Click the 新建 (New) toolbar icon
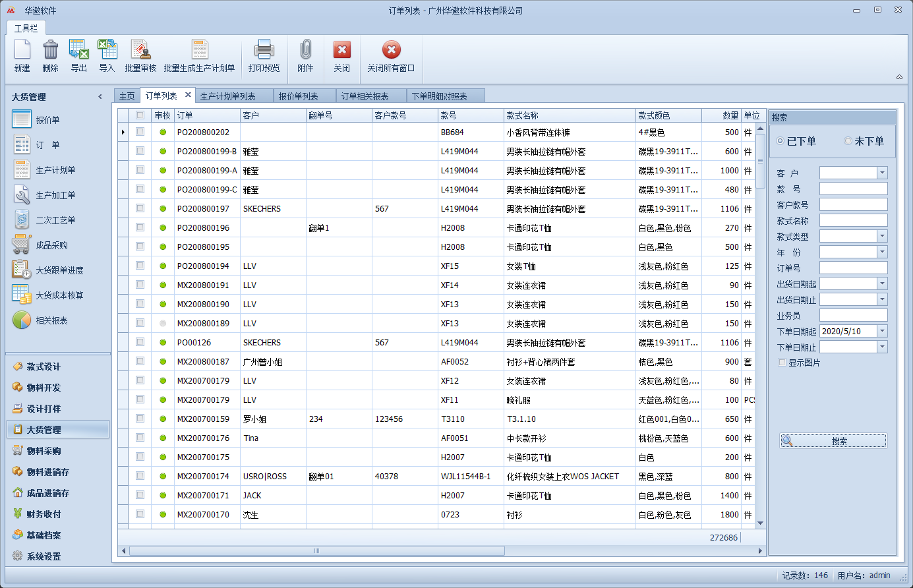 22,50
